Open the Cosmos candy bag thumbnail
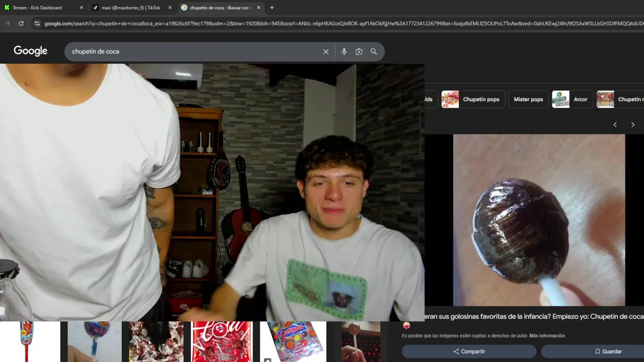 point(293,341)
